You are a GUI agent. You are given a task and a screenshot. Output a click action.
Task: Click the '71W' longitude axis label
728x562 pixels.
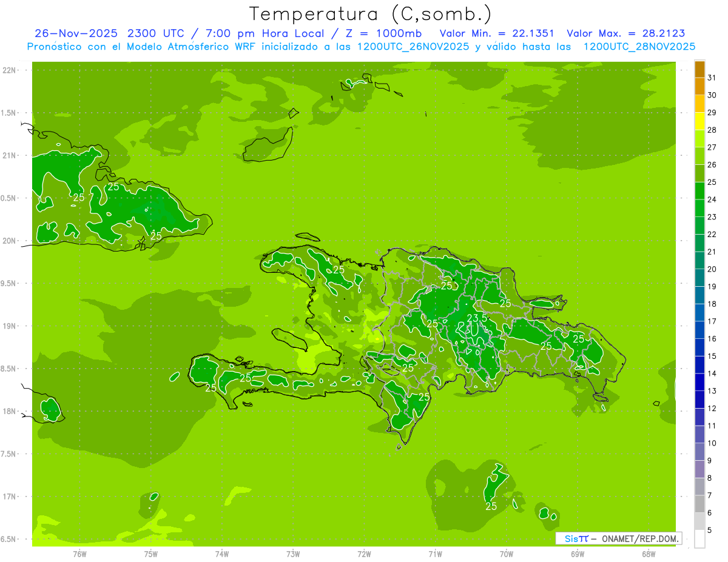pos(435,554)
